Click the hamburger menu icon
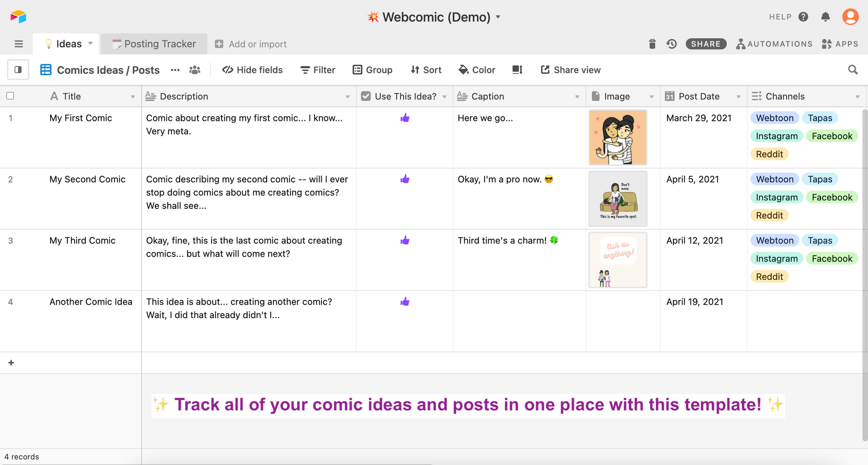Viewport: 868px width, 465px height. pos(19,44)
